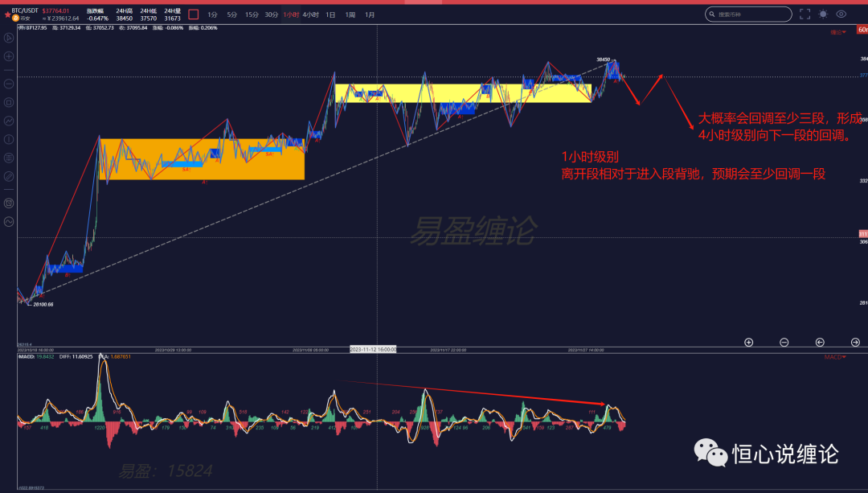Click the 涨跌幅 -0.647% value

coord(97,18)
